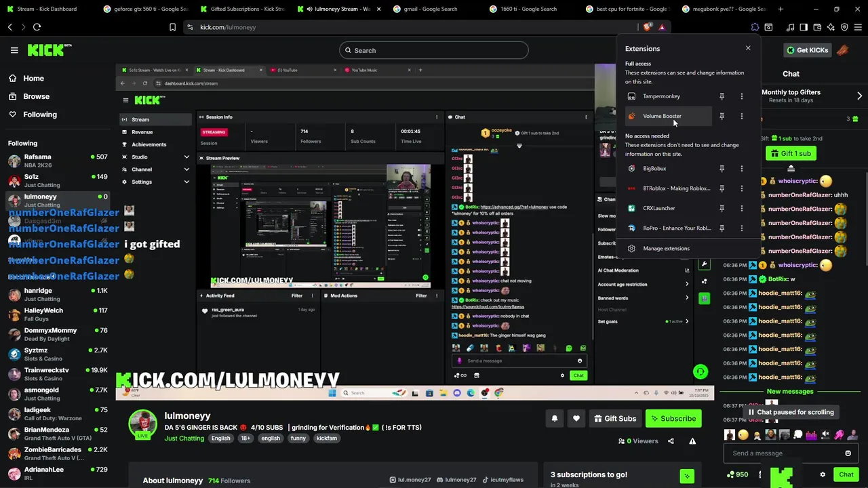Viewport: 868px width, 488px height.
Task: Open more options for RoPro
Action: [741, 228]
